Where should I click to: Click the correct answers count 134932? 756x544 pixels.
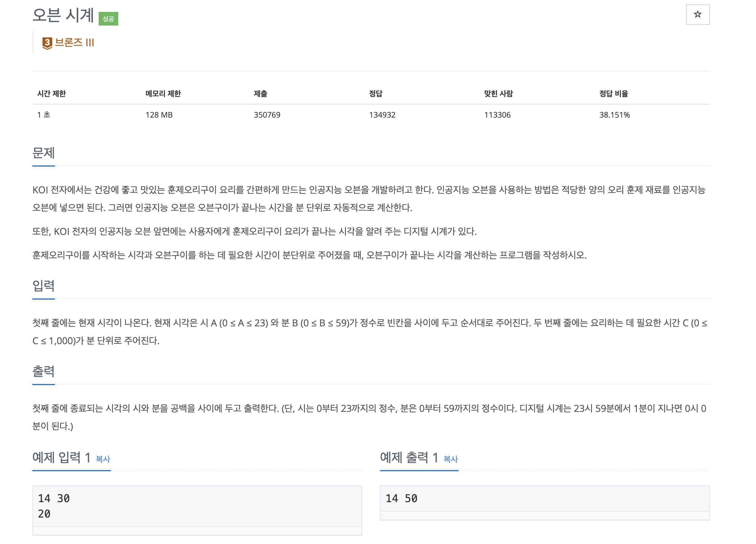point(382,115)
